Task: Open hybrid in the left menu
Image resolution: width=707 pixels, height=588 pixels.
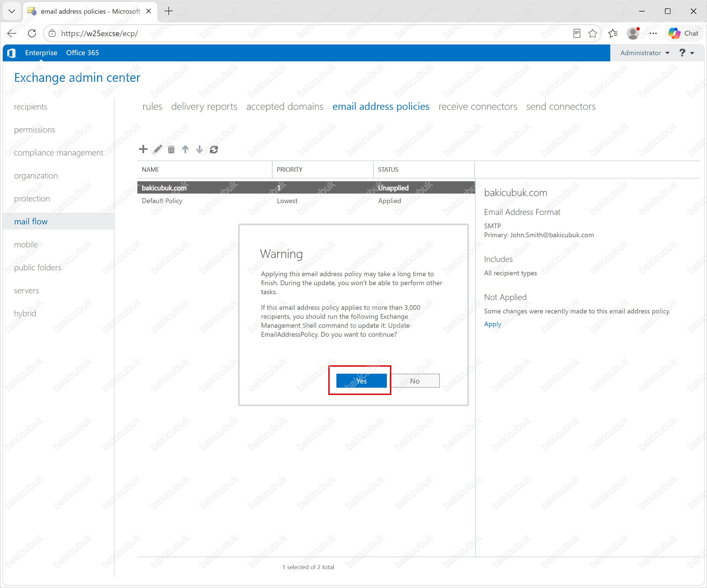Action: (x=25, y=313)
